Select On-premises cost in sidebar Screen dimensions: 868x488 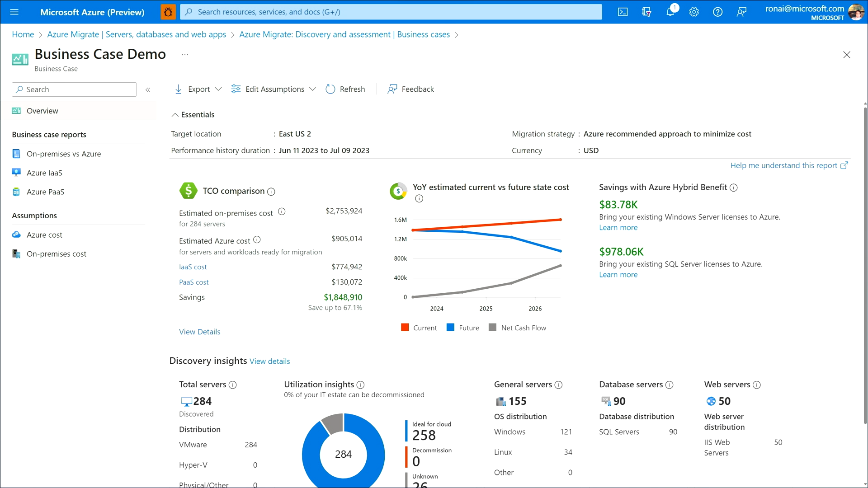coord(56,254)
